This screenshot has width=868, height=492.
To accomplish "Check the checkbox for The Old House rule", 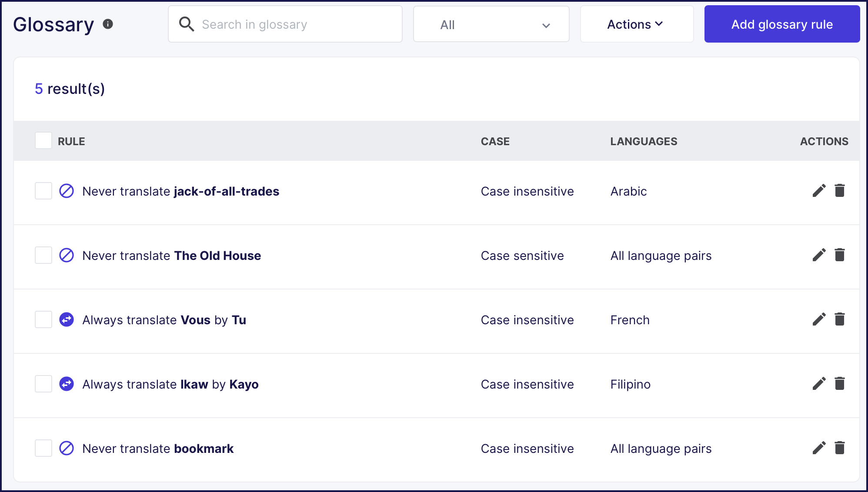I will tap(43, 255).
